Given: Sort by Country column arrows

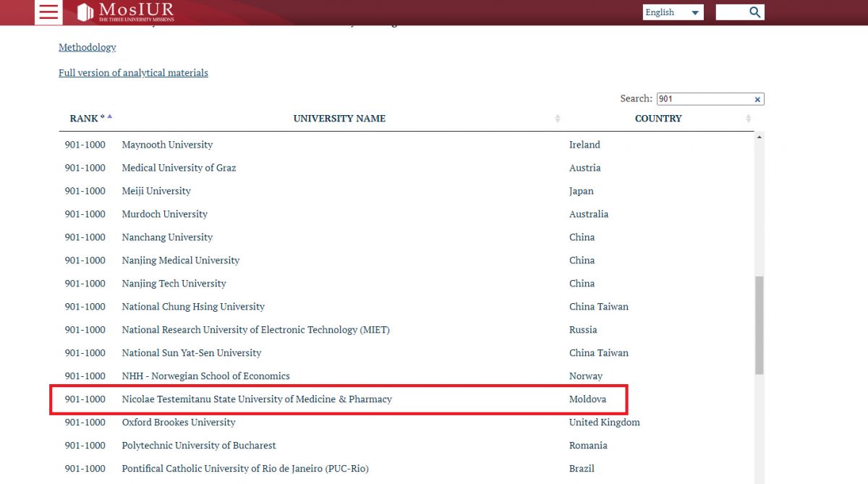Looking at the screenshot, I should coord(749,119).
